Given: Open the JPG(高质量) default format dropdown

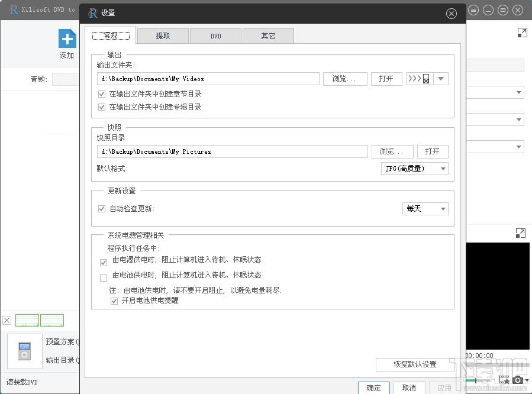Looking at the screenshot, I should click(415, 169).
